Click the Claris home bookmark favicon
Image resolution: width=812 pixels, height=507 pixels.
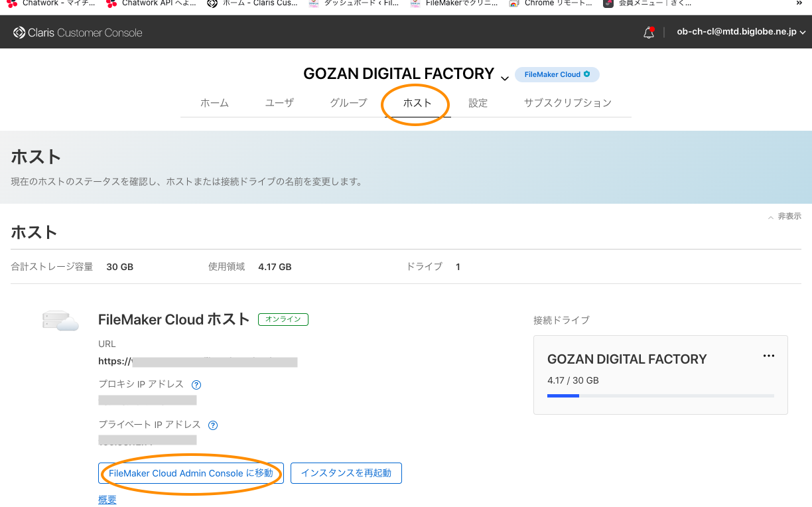212,3
